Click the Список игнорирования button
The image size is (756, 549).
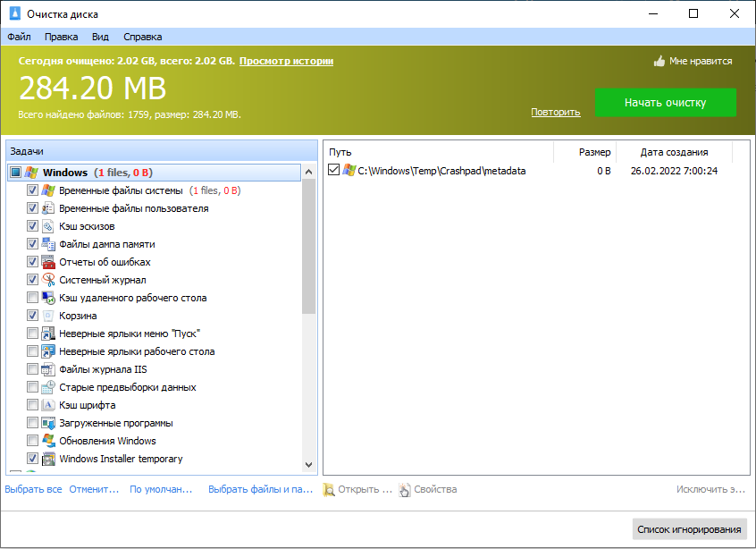(690, 529)
